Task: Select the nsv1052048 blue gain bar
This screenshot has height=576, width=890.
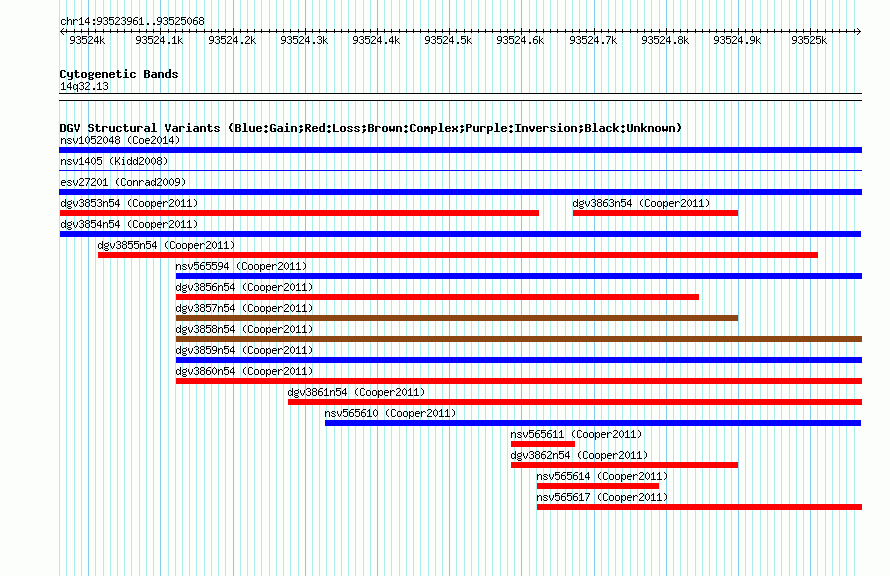Action: click(x=460, y=150)
